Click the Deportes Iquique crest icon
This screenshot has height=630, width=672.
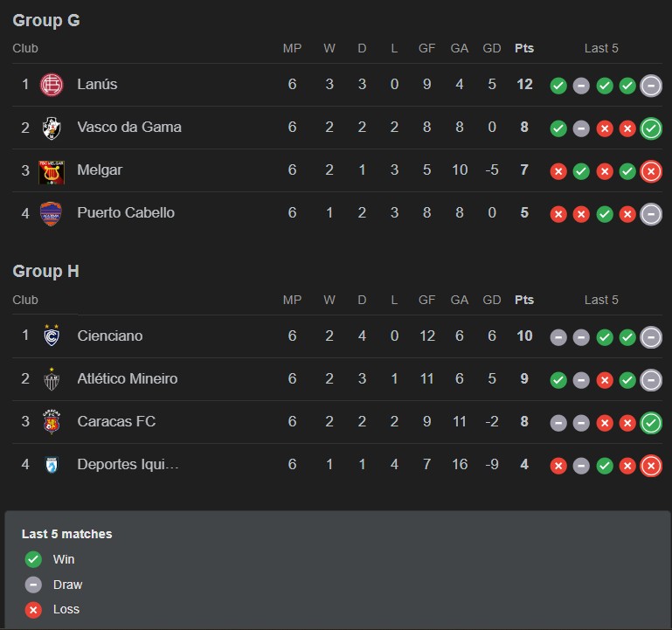pyautogui.click(x=52, y=465)
